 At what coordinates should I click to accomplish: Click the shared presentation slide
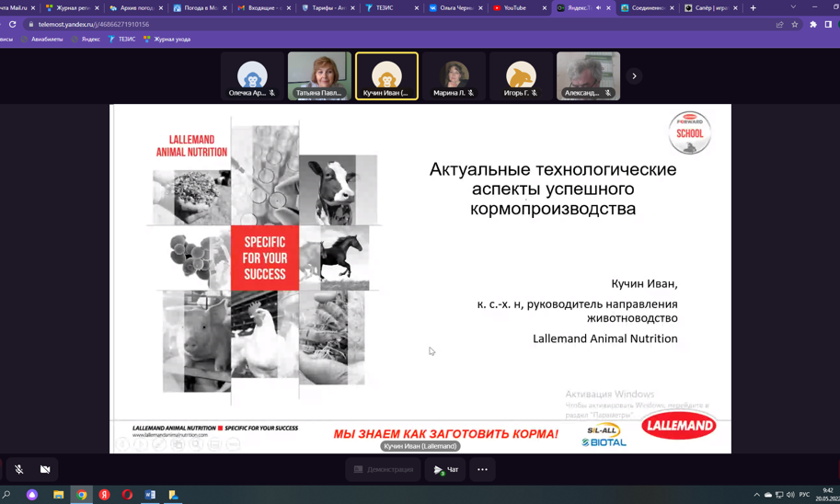click(x=420, y=279)
